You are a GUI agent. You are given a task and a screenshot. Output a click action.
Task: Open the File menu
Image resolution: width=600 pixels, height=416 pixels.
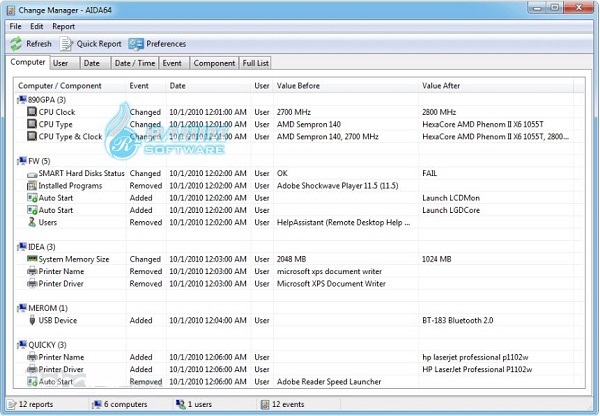click(x=15, y=26)
